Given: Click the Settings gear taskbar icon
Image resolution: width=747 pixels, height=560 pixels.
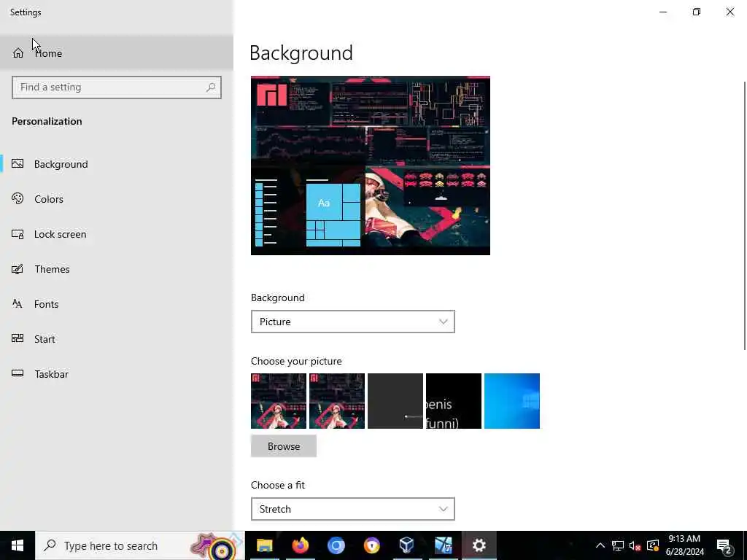Looking at the screenshot, I should click(x=479, y=545).
